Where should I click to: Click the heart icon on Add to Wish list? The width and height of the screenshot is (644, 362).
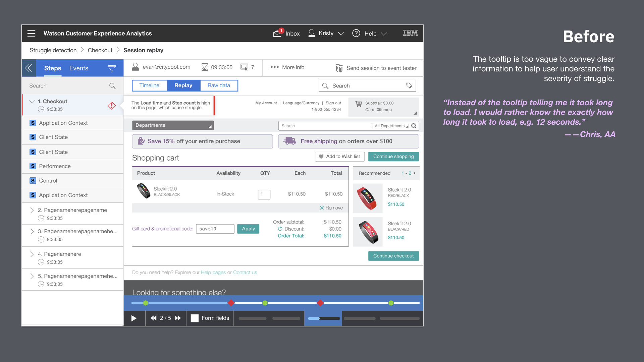pyautogui.click(x=321, y=157)
